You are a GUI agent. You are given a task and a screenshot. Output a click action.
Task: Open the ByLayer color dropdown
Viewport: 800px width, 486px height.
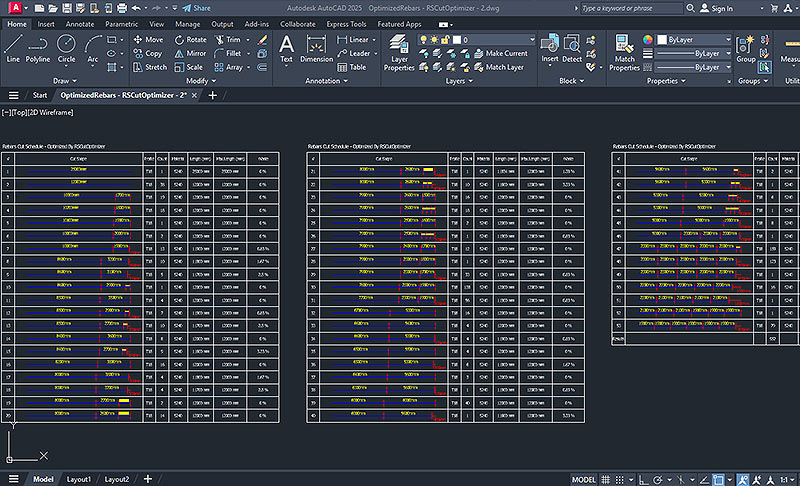click(x=694, y=39)
